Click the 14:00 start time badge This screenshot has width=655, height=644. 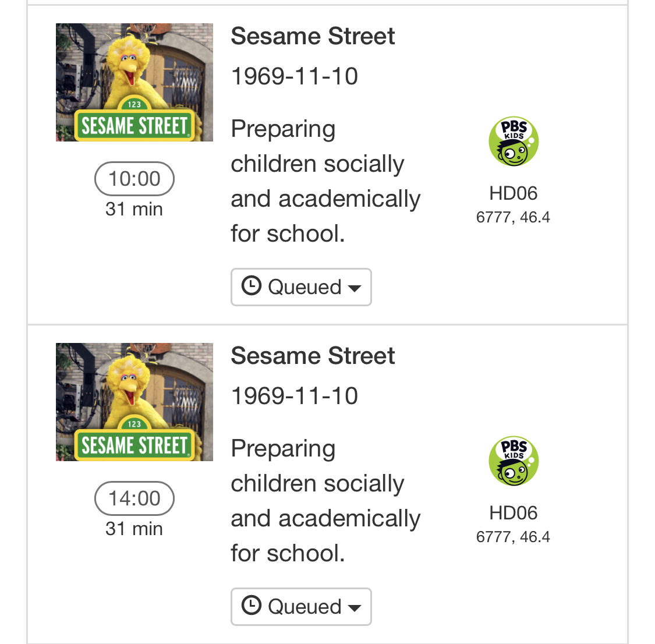[134, 498]
